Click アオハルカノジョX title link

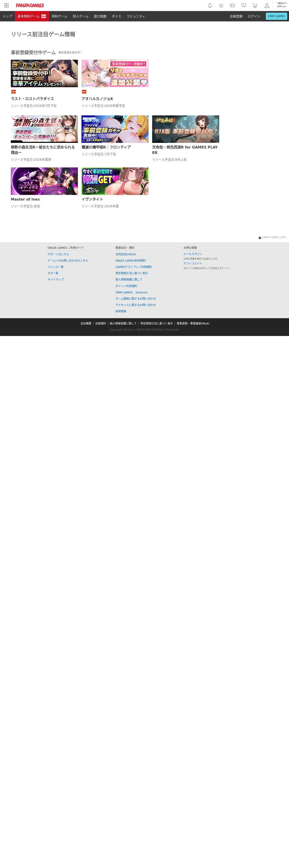pyautogui.click(x=97, y=99)
